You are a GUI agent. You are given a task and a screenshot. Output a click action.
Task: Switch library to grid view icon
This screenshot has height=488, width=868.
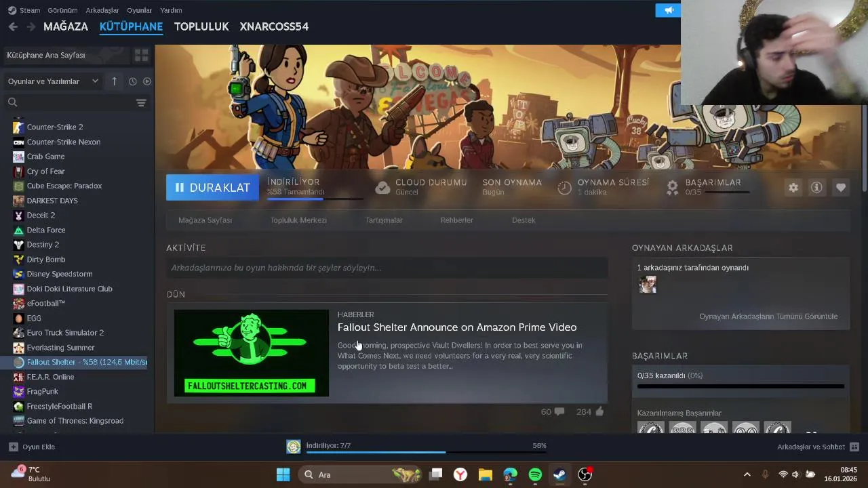pyautogui.click(x=141, y=55)
